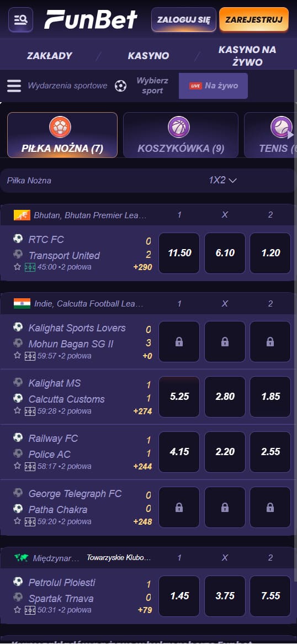Open the hamburger menu next to Wydarzenia sportowe
297x644 pixels.
14,86
